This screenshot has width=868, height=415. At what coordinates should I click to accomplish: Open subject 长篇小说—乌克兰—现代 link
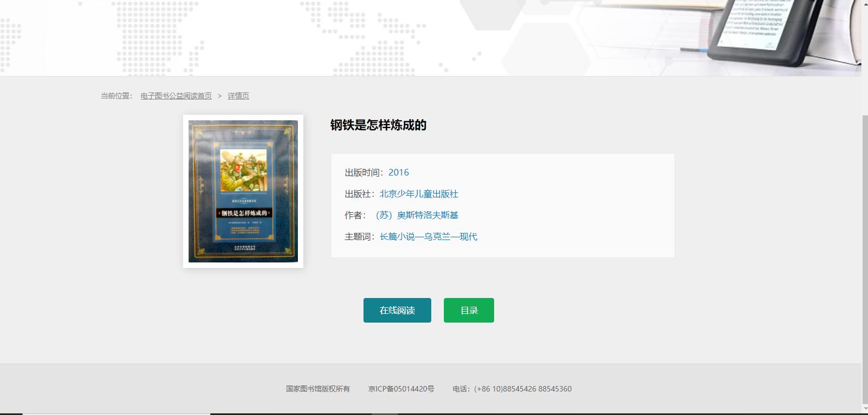(x=429, y=236)
